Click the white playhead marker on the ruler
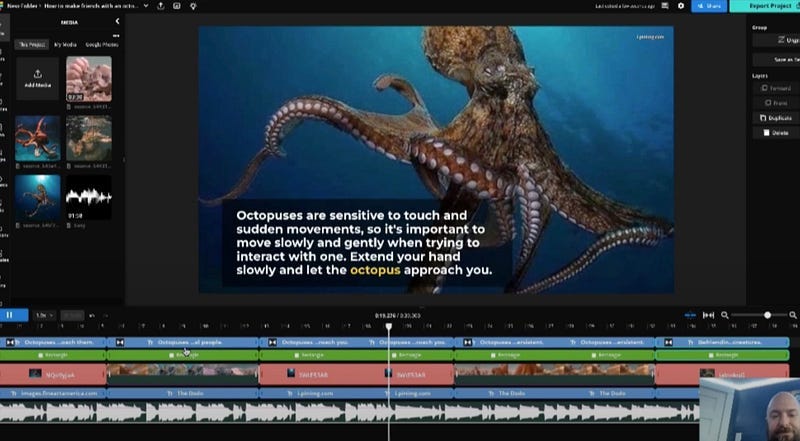The image size is (800, 441). (x=389, y=326)
